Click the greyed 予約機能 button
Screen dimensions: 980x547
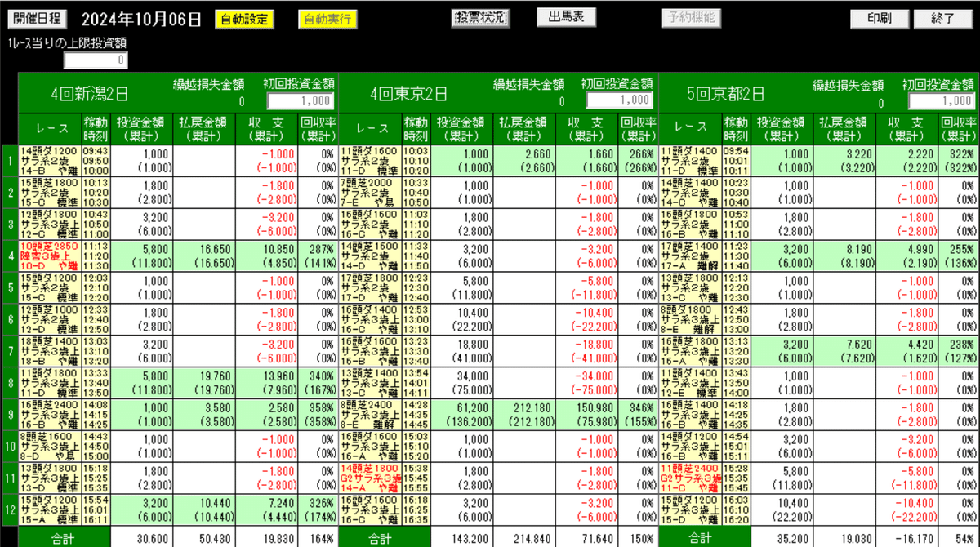[690, 17]
